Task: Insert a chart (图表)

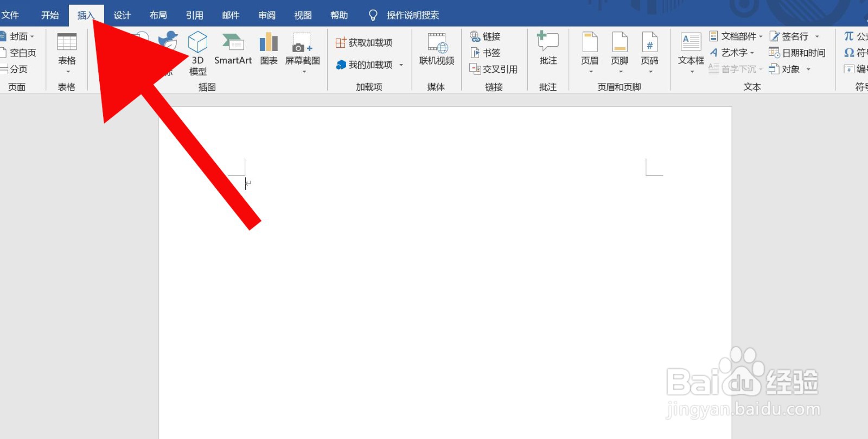Action: [269, 49]
